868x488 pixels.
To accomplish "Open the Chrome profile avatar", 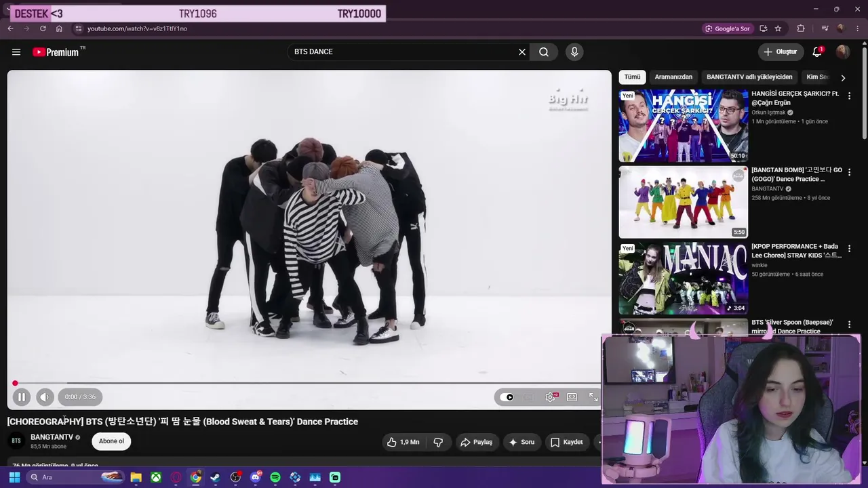I will pos(841,28).
